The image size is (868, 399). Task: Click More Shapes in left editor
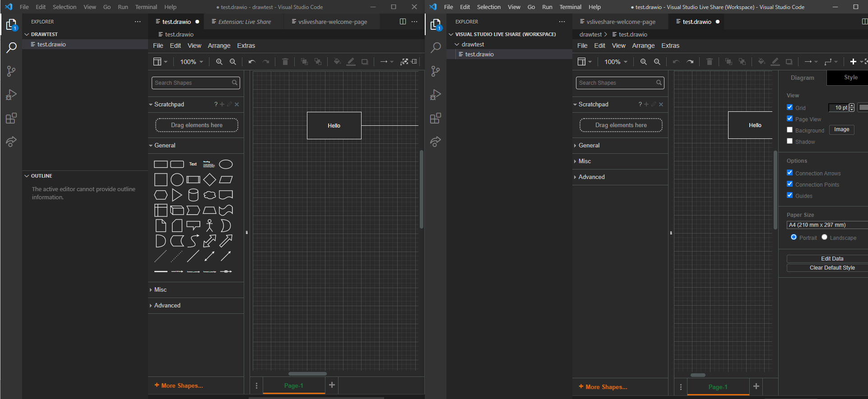[x=179, y=385]
